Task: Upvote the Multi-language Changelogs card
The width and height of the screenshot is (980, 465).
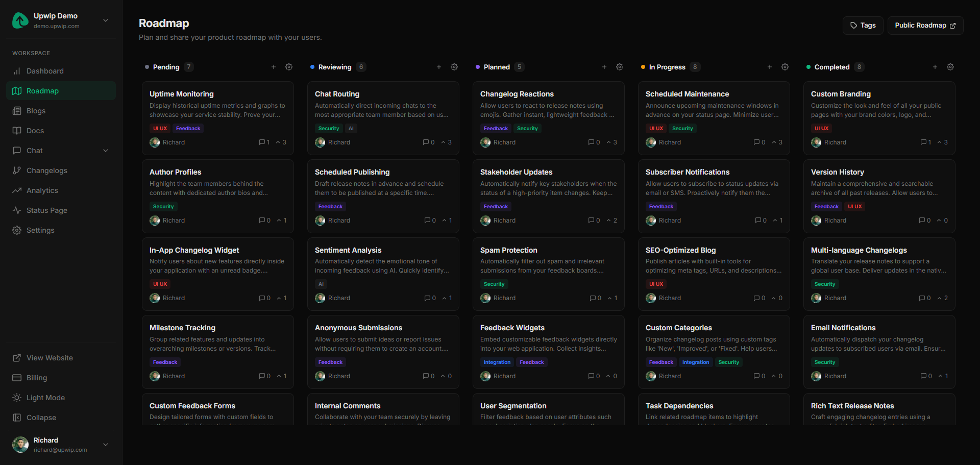Action: pos(943,298)
